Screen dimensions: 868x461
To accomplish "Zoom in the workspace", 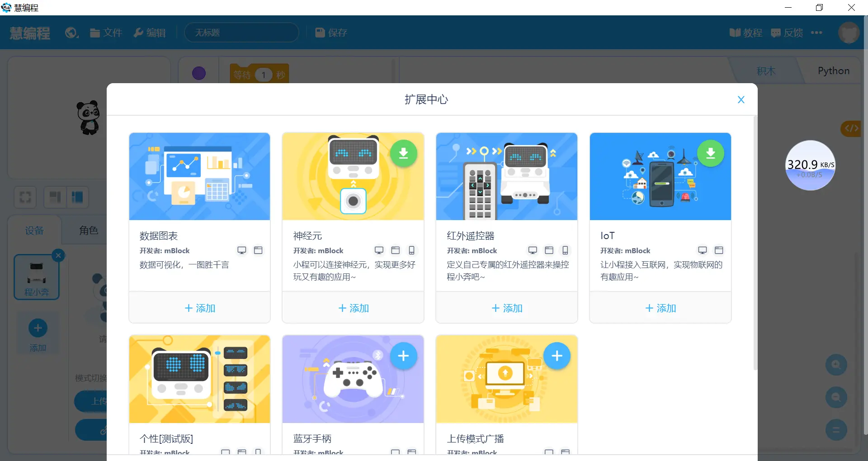I will coord(836,365).
